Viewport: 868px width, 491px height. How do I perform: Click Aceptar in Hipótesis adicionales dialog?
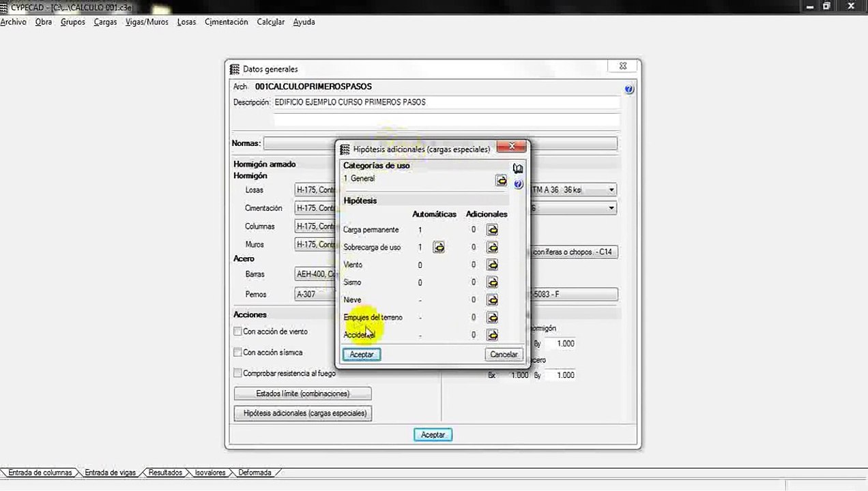point(362,355)
